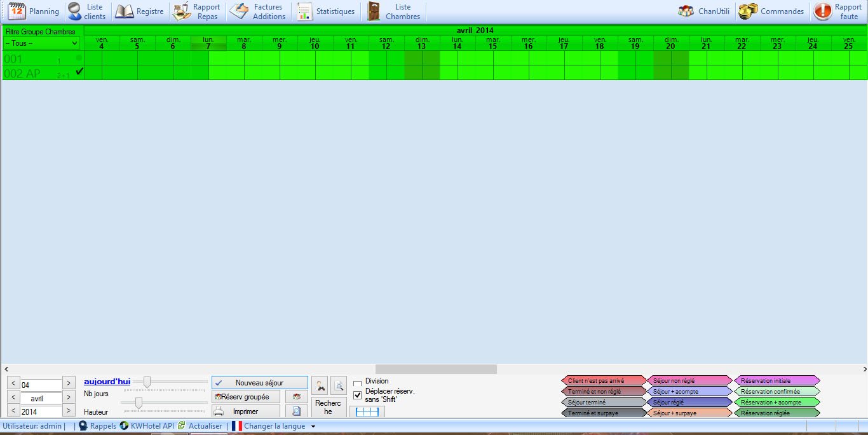Screen dimensions: 868x435
Task: Open Commandes orders with coin icon
Action: [x=771, y=11]
